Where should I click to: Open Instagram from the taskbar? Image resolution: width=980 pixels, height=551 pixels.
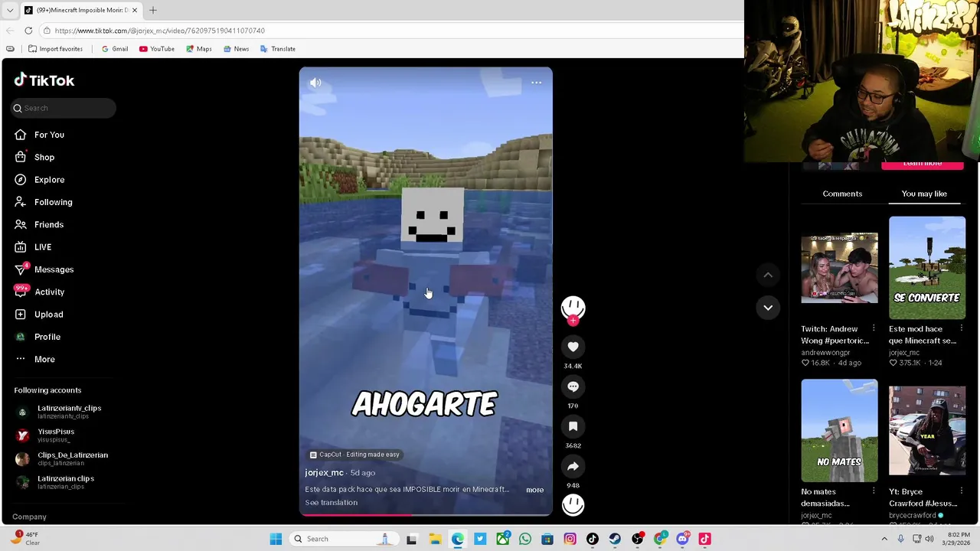pyautogui.click(x=570, y=539)
